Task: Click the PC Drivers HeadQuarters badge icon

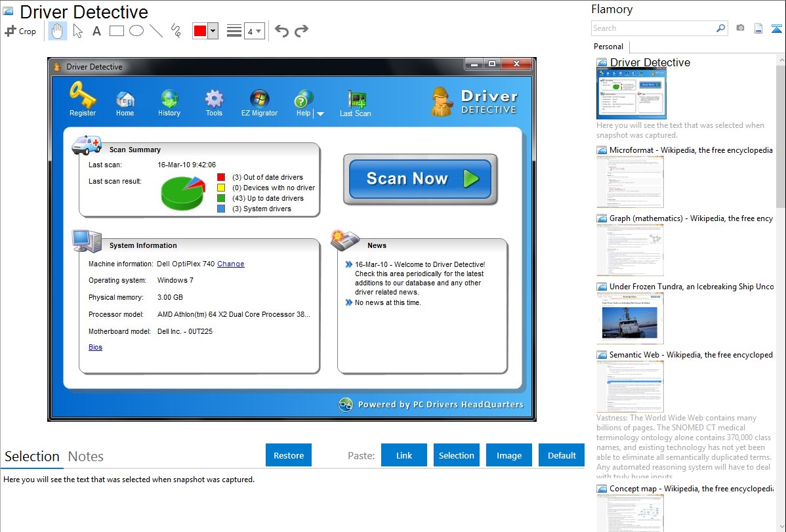Action: pos(345,404)
